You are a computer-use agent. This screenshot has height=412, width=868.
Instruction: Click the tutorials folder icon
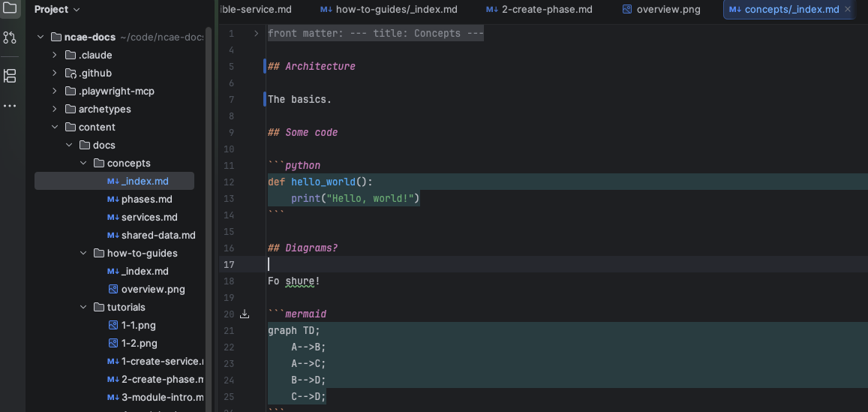click(x=99, y=308)
